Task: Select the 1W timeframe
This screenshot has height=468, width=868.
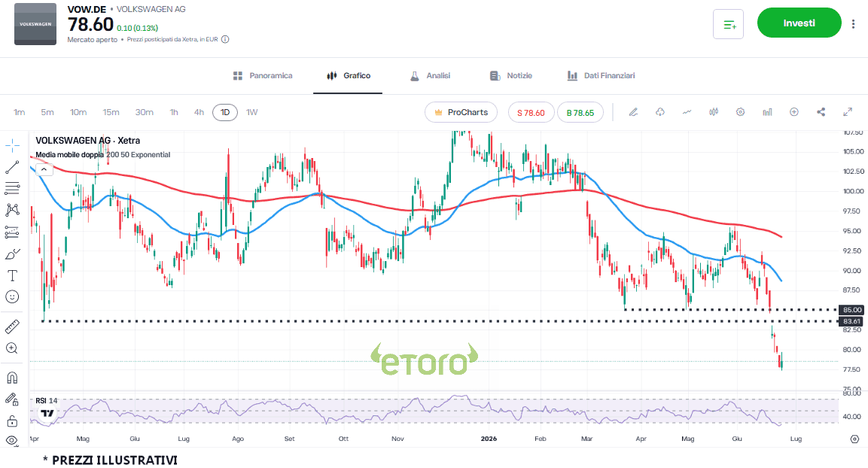Action: coord(252,112)
